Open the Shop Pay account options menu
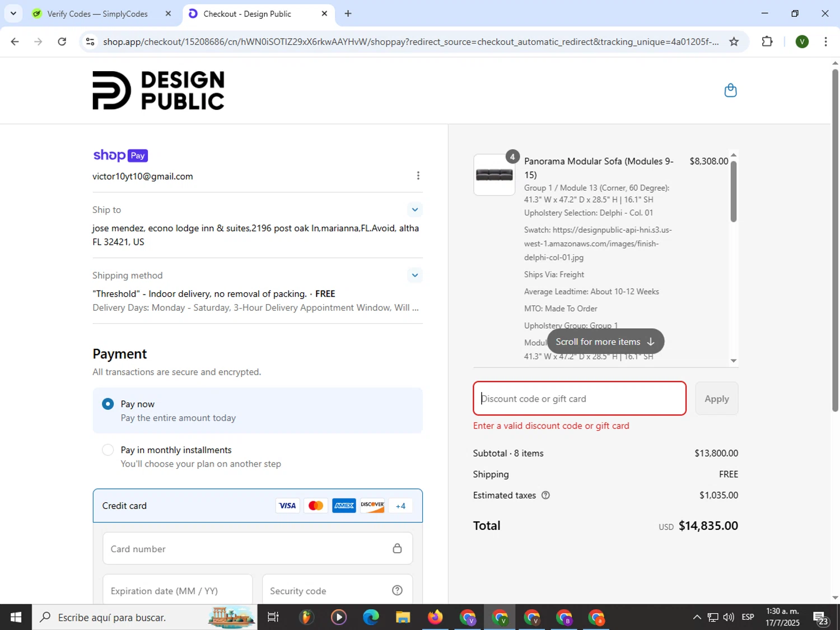The height and width of the screenshot is (630, 840). [418, 176]
